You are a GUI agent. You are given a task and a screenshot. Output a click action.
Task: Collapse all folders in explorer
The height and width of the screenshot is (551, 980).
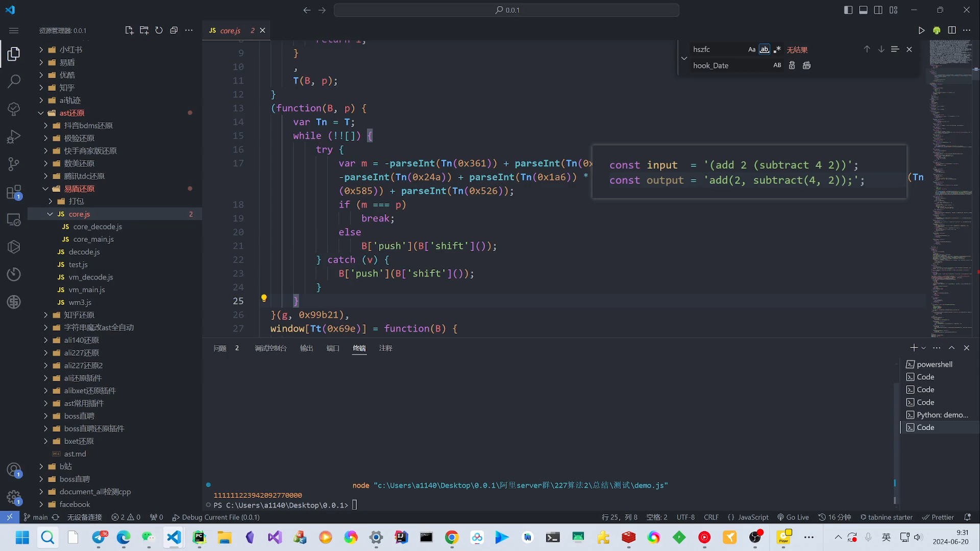pos(174,31)
